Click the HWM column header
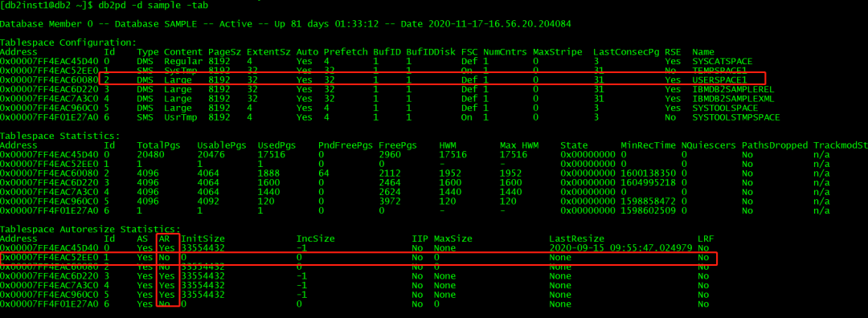The width and height of the screenshot is (868, 318). pos(448,145)
